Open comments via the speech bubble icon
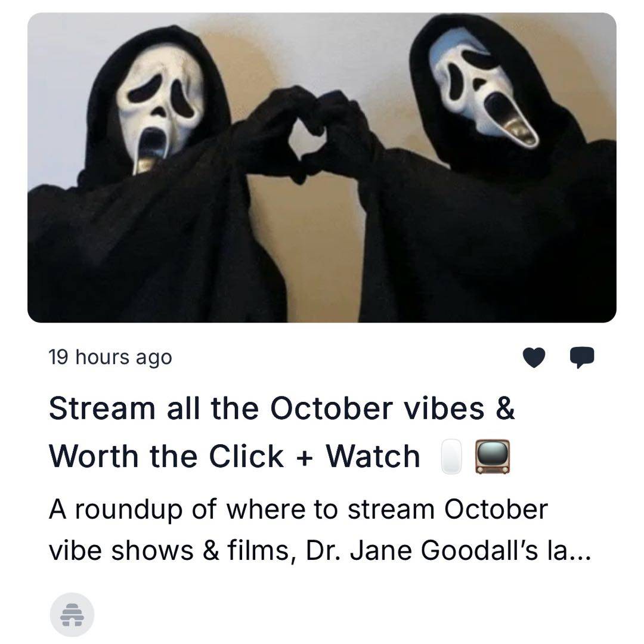Screen dimensions: 644x644 581,357
